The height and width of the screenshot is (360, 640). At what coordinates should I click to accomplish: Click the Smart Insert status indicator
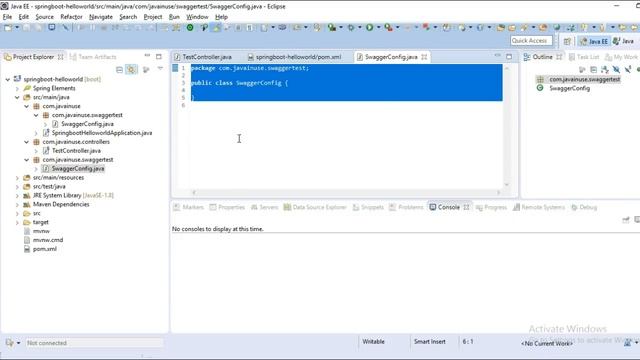[x=429, y=342]
